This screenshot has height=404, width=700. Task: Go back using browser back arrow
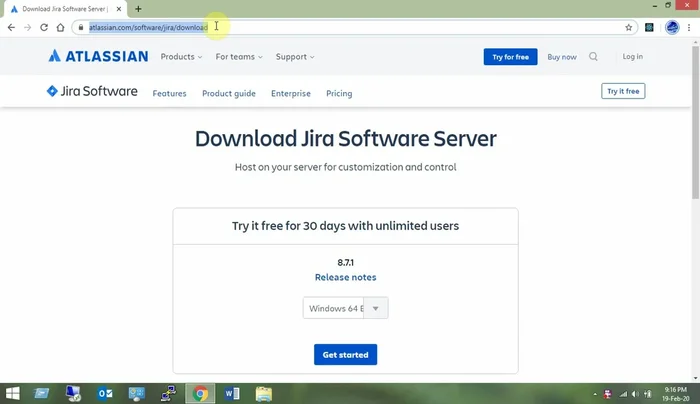11,27
